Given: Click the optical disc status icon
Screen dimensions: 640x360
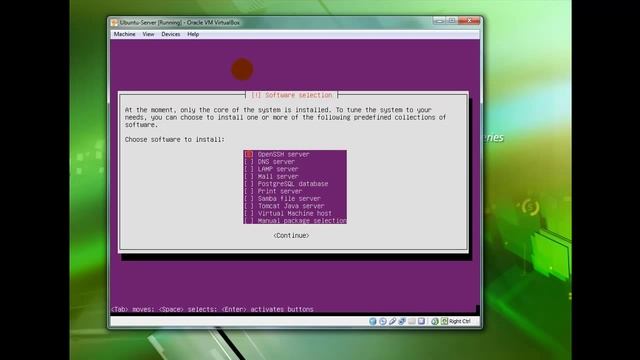Looking at the screenshot, I should point(383,321).
